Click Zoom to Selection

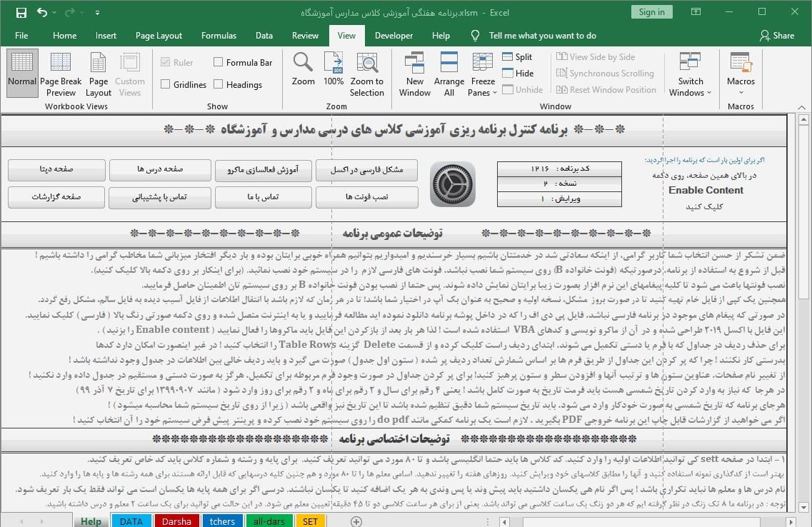pyautogui.click(x=366, y=74)
